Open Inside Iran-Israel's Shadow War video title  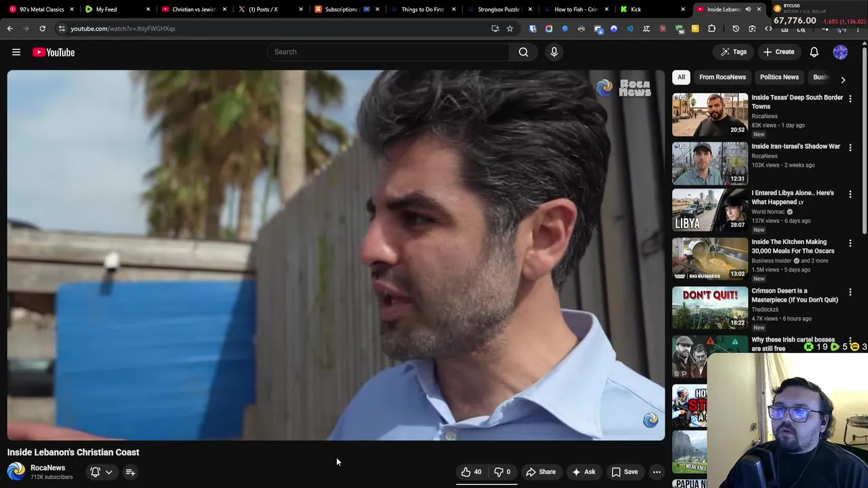(x=795, y=146)
